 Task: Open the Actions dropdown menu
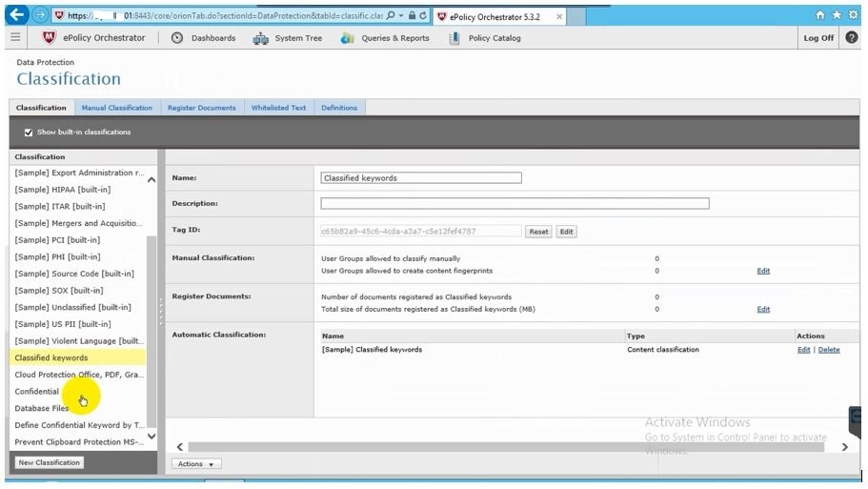(196, 464)
